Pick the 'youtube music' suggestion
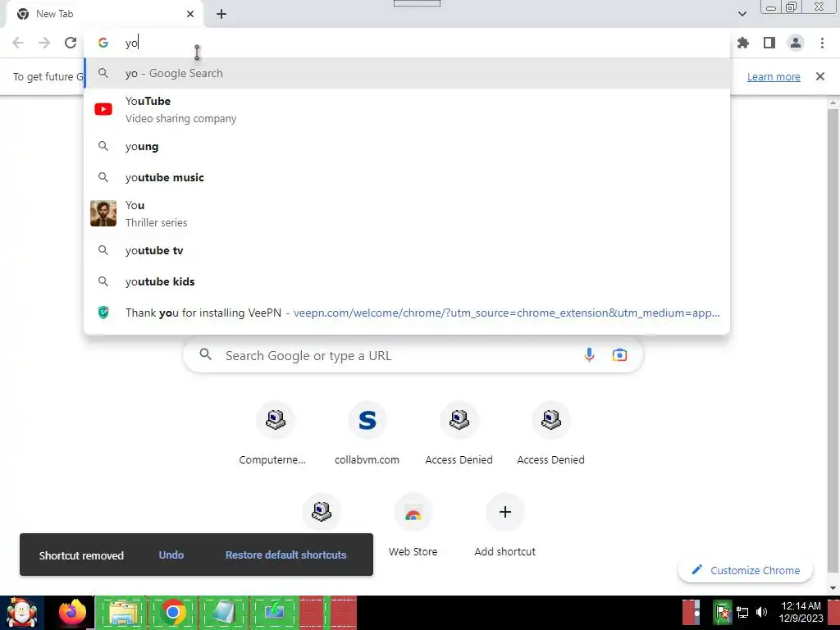Image resolution: width=840 pixels, height=630 pixels. pos(407,177)
